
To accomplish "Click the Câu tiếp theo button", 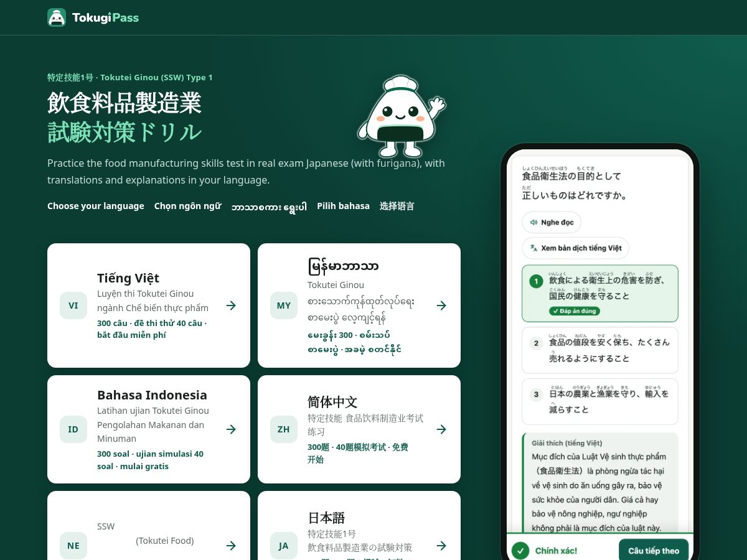I will 654,551.
